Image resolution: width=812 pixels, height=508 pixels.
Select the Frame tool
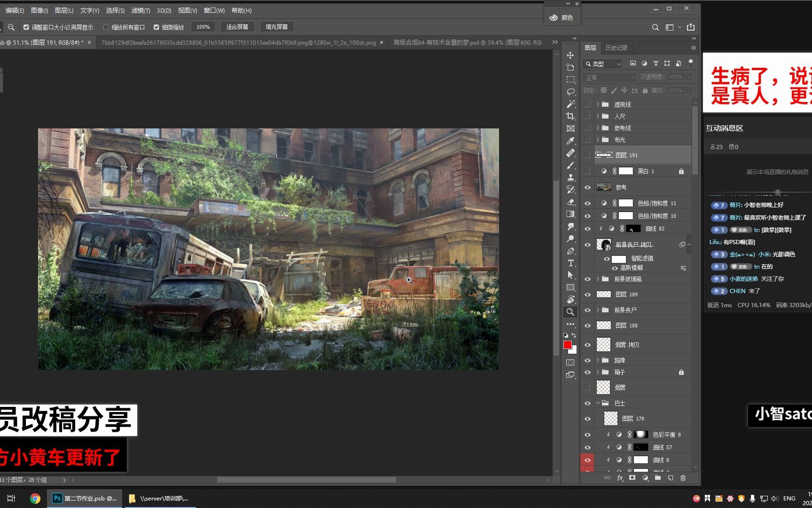coord(570,128)
